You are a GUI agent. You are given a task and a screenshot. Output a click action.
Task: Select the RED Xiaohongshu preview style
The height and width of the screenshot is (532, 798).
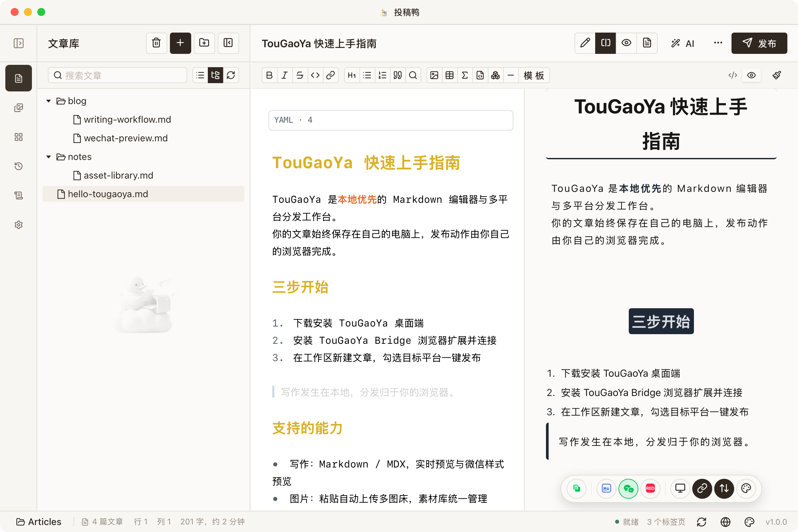click(x=650, y=488)
